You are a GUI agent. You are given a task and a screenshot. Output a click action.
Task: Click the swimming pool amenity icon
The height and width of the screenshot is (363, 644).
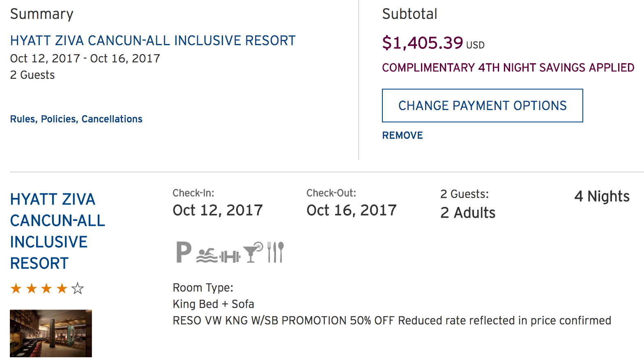(207, 255)
